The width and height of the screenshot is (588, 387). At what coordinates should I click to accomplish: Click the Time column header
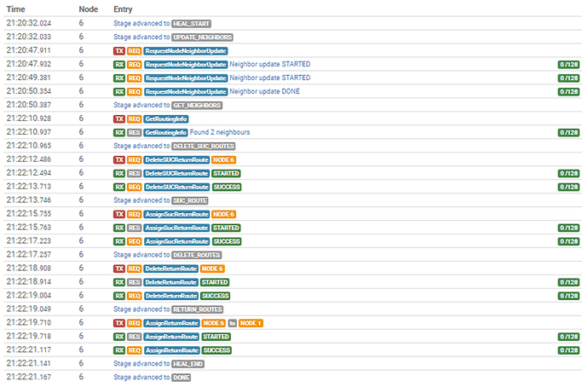(15, 9)
